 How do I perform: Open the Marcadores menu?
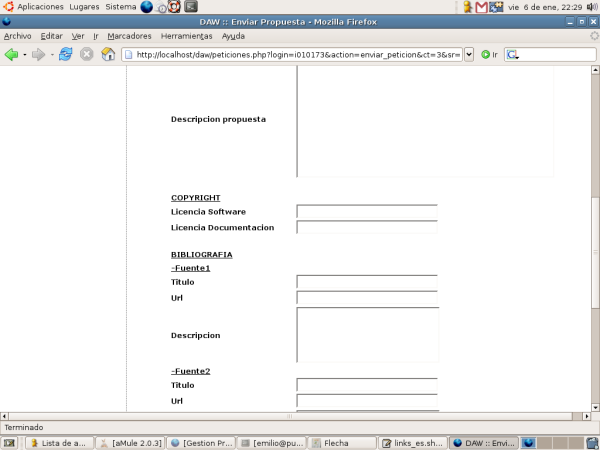point(129,36)
